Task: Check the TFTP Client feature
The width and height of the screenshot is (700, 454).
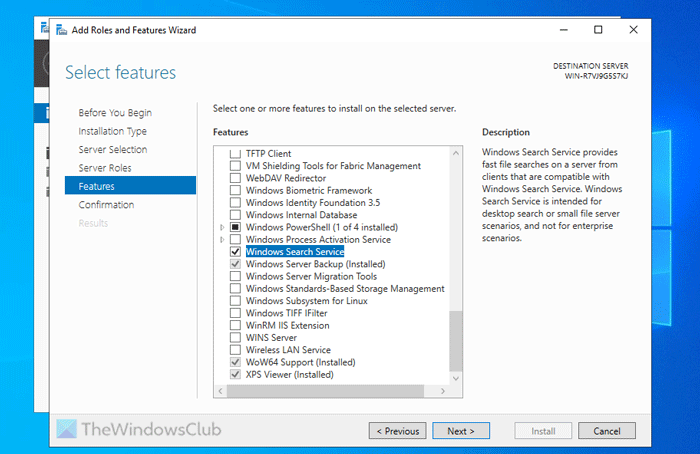Action: click(235, 154)
